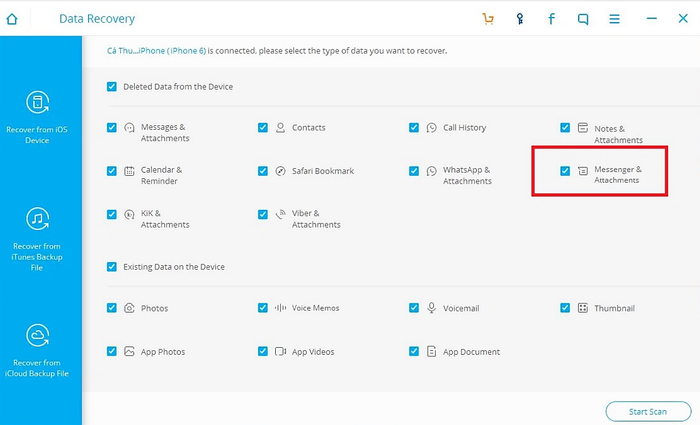Uncheck the Call History option
The image size is (700, 425).
click(x=414, y=128)
